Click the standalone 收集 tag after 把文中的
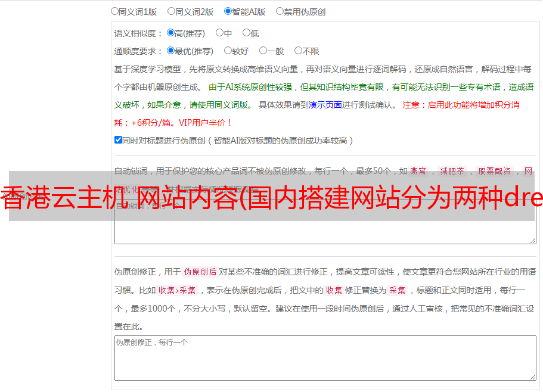This screenshot has width=543, height=392. click(334, 290)
